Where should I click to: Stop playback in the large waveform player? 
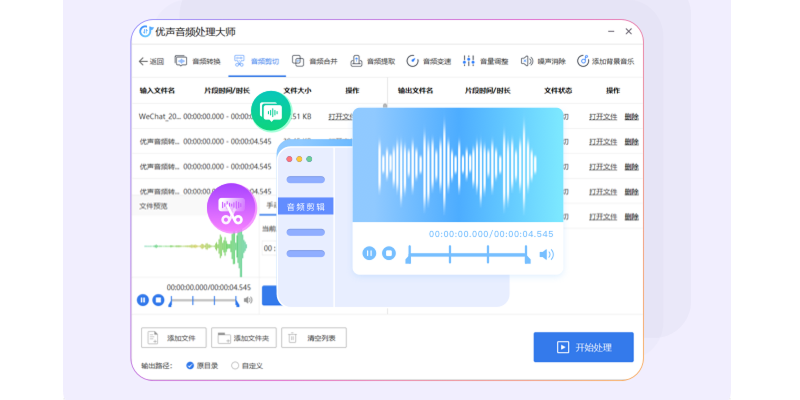389,254
